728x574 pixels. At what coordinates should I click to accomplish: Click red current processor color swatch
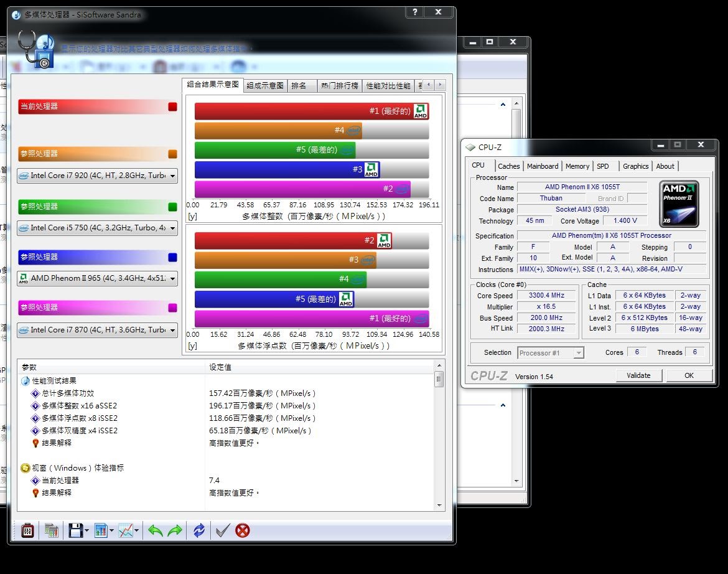173,107
